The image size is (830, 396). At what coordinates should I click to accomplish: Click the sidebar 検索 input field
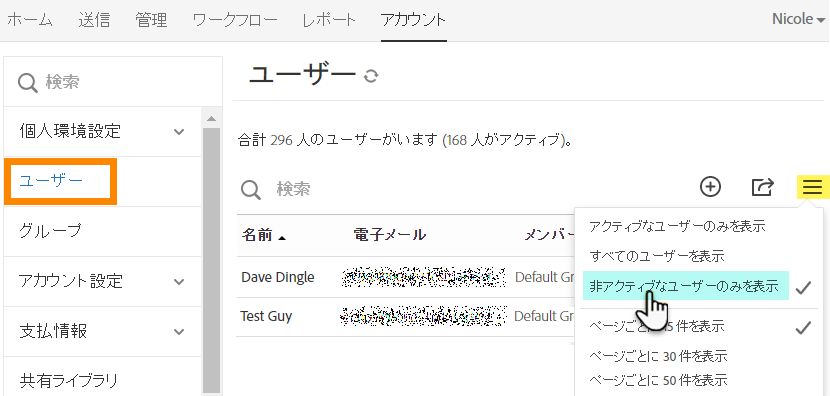click(113, 83)
